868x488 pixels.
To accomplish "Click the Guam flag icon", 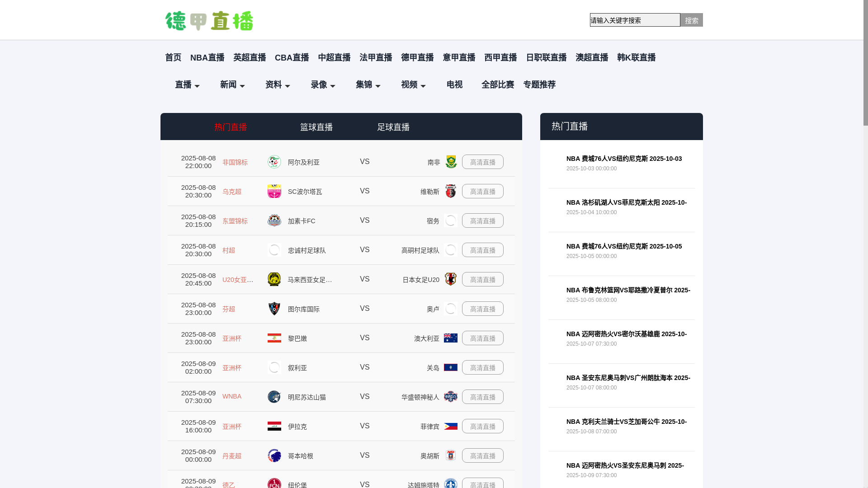I will (451, 367).
